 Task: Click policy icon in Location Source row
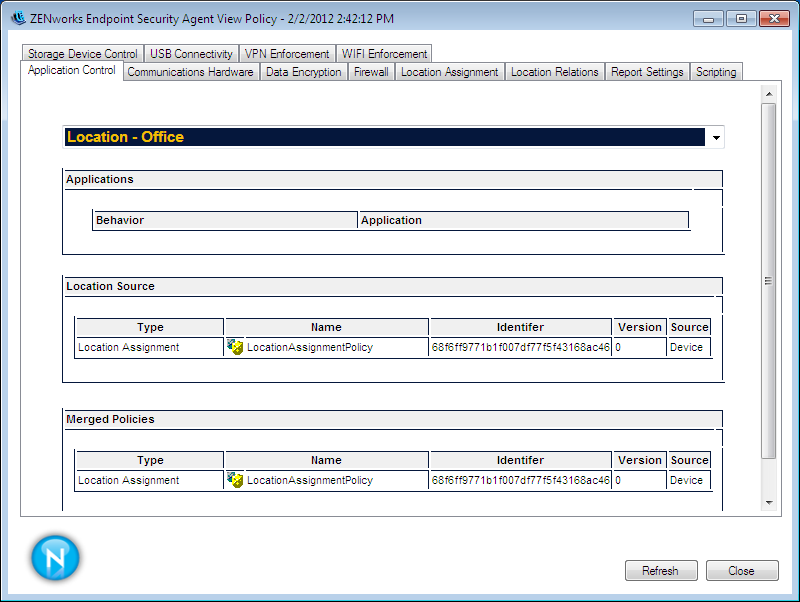click(235, 347)
